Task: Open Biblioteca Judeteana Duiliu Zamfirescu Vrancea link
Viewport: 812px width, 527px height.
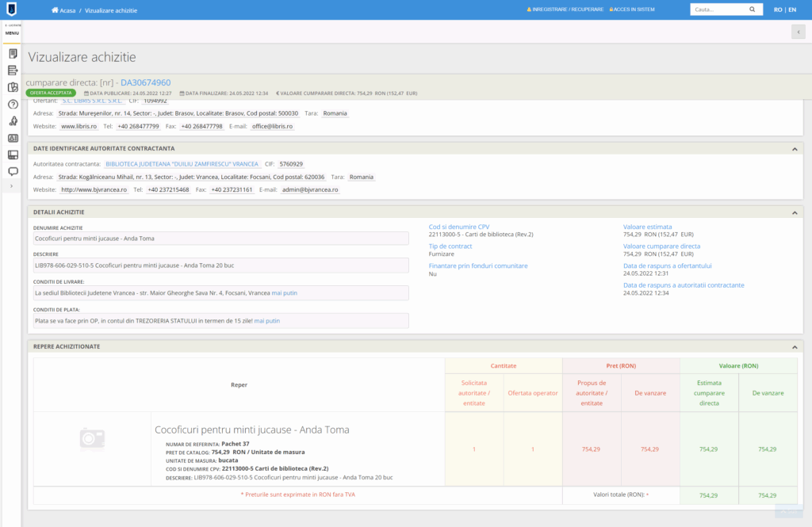Action: pos(182,164)
